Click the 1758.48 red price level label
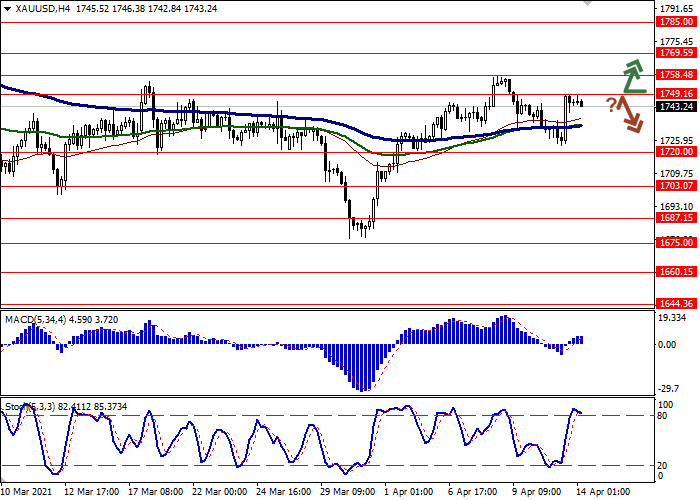Viewport: 700px width, 500px height. pos(676,75)
